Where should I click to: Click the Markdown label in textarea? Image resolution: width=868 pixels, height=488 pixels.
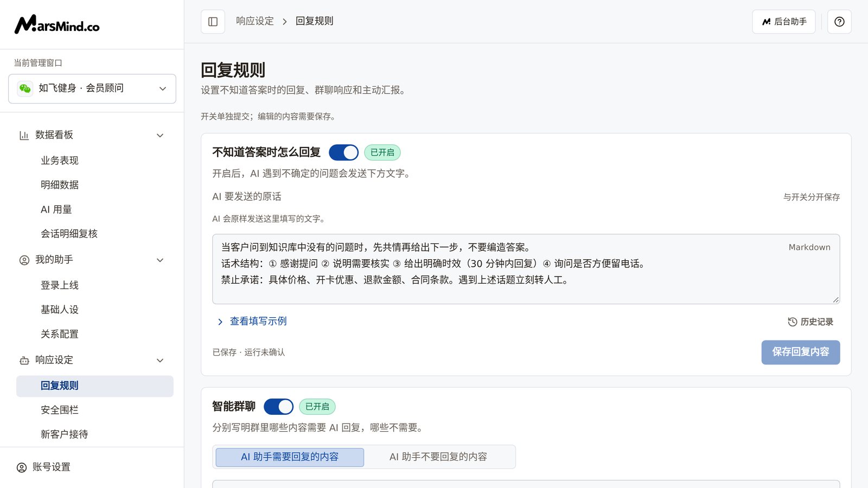[x=809, y=247]
